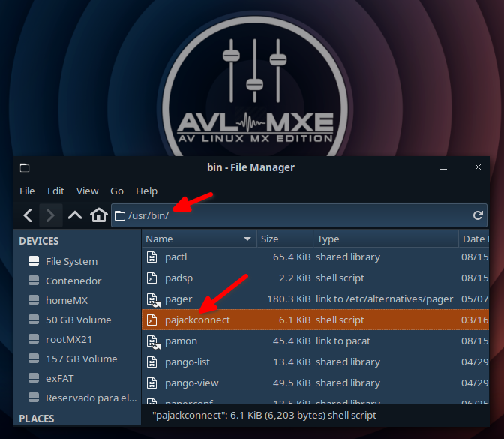Select the pactl file name
The width and height of the screenshot is (504, 439).
(175, 257)
